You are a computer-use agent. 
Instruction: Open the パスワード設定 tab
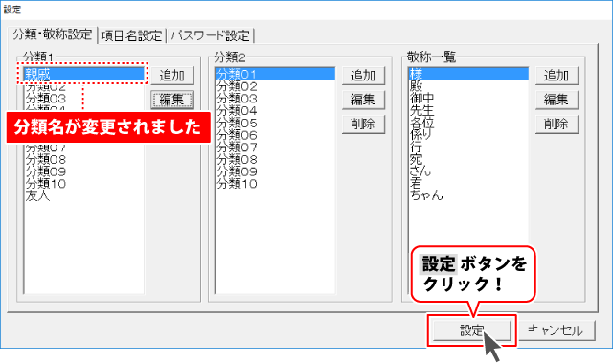point(211,35)
